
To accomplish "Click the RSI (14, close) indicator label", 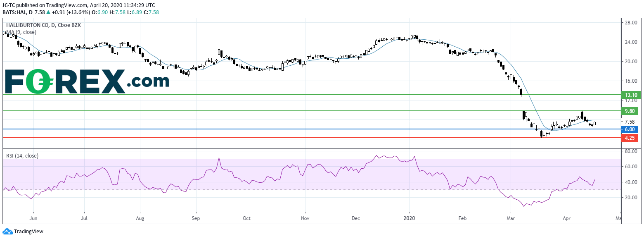I will coord(22,156).
